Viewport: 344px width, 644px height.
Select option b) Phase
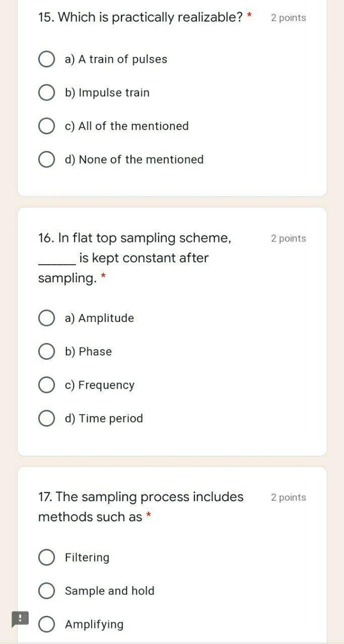[x=47, y=351]
